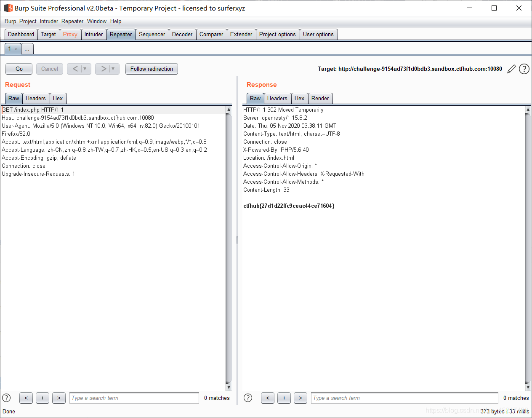Click the 'GET /index.php HTTP/1.1' request line
This screenshot has height=418, width=532.
33,110
